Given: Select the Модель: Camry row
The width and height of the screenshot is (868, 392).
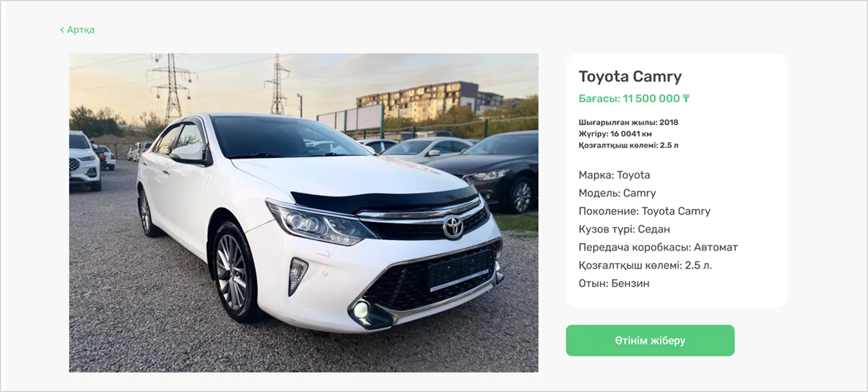Looking at the screenshot, I should coord(617,193).
